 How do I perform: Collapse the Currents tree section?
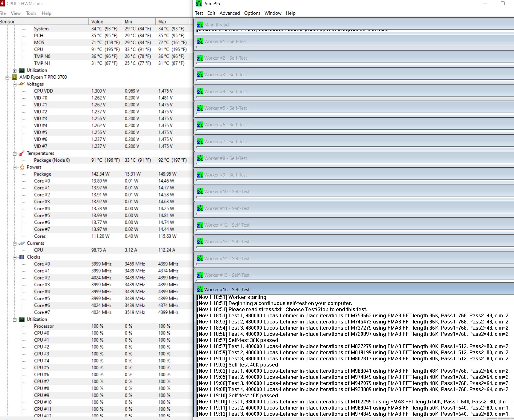pyautogui.click(x=14, y=244)
